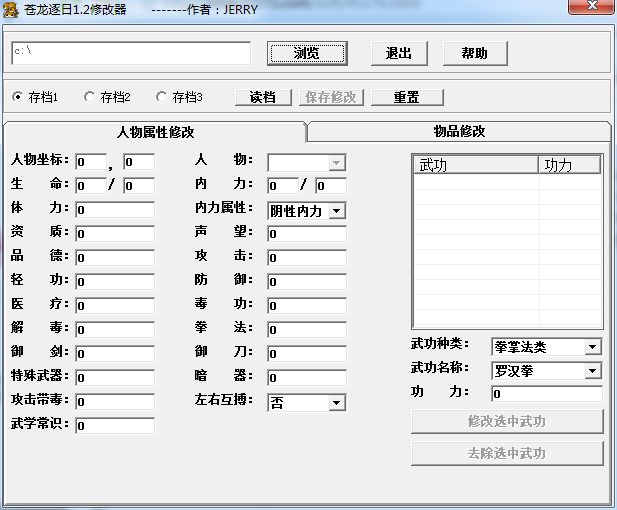Expand the 武功种类 dropdown
The width and height of the screenshot is (617, 510).
click(x=592, y=347)
